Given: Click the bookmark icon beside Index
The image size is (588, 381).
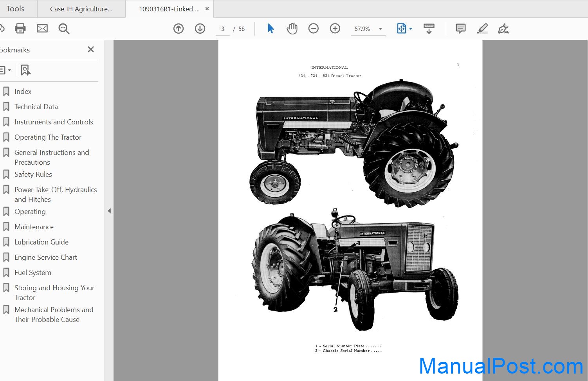Looking at the screenshot, I should pyautogui.click(x=6, y=92).
